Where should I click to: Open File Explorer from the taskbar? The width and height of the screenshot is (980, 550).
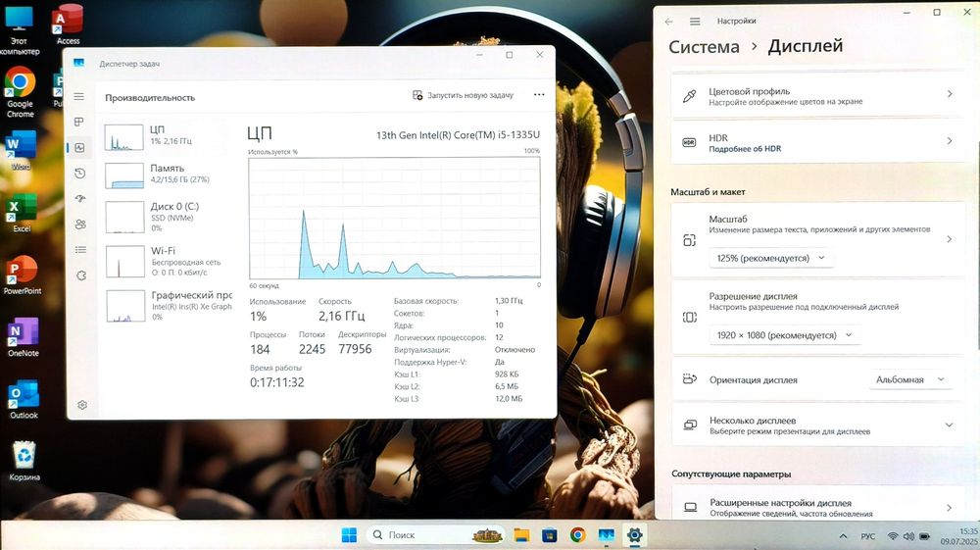click(521, 535)
